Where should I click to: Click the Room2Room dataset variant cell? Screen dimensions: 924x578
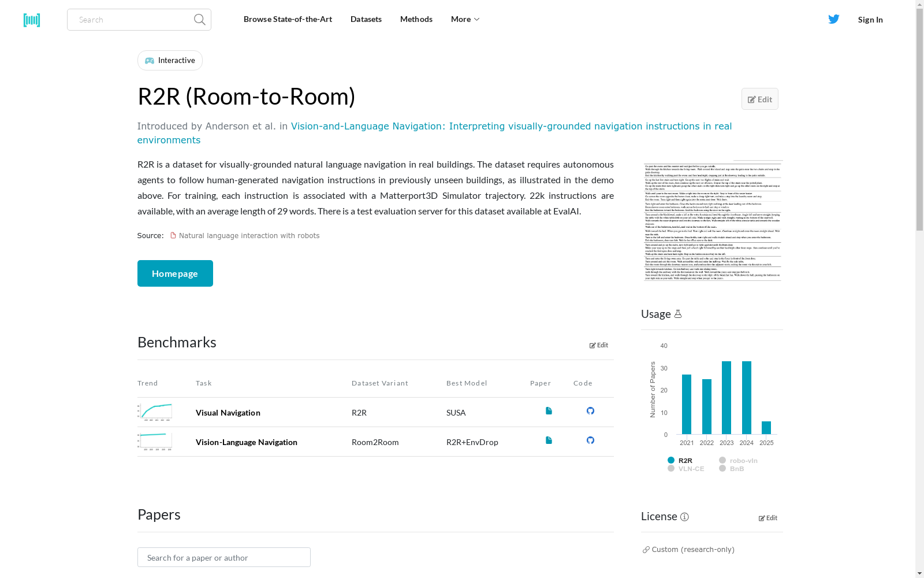[x=375, y=442]
